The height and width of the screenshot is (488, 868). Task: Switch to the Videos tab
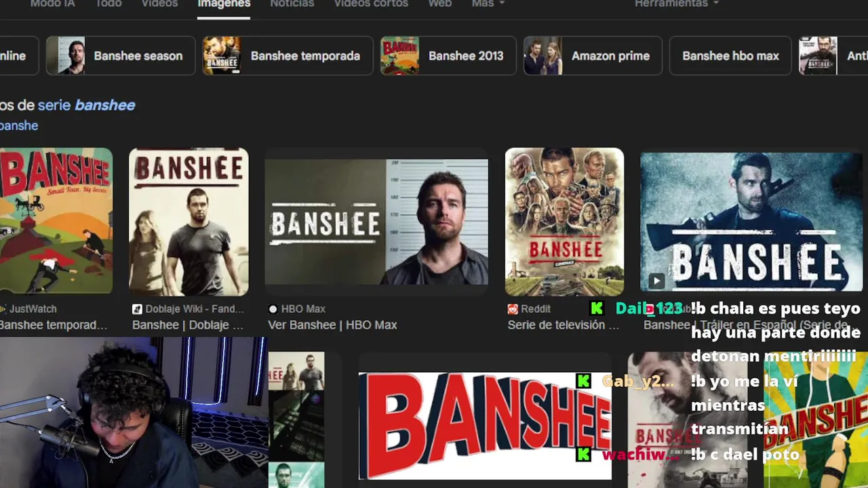pyautogui.click(x=159, y=3)
